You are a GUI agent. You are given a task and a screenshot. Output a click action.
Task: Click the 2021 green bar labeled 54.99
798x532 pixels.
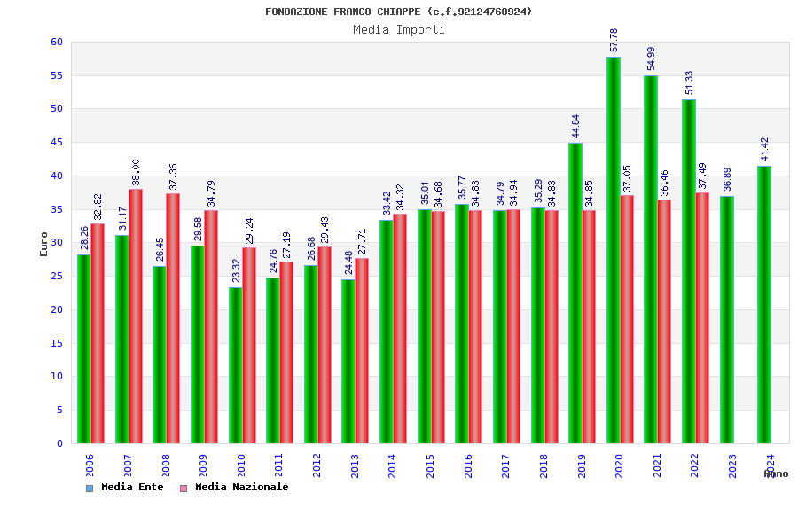coord(651,260)
